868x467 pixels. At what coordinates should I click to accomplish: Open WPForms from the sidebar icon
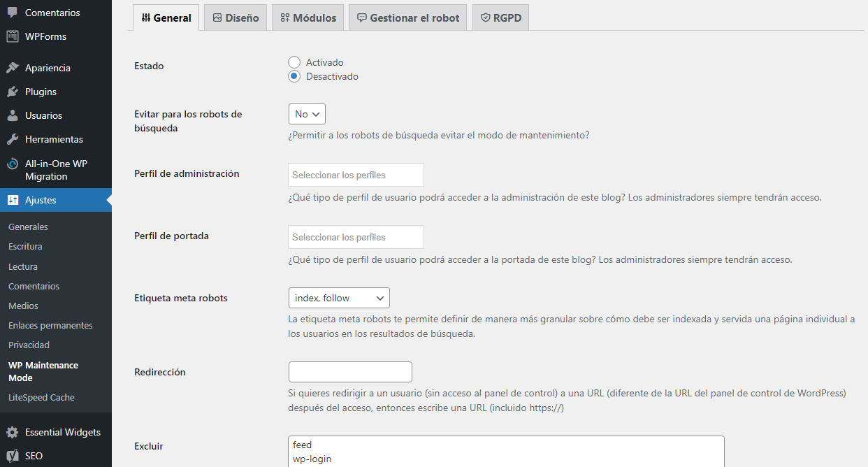pyautogui.click(x=11, y=36)
